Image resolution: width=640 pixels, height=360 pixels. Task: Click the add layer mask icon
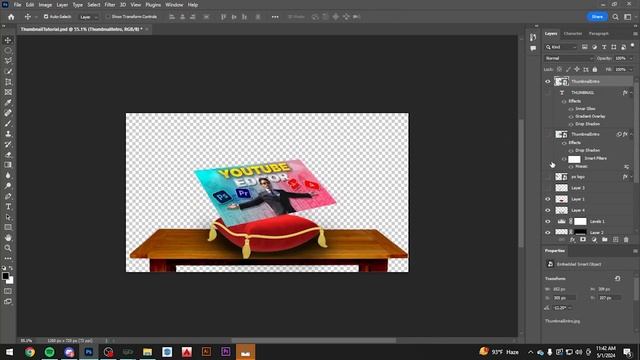pos(583,240)
